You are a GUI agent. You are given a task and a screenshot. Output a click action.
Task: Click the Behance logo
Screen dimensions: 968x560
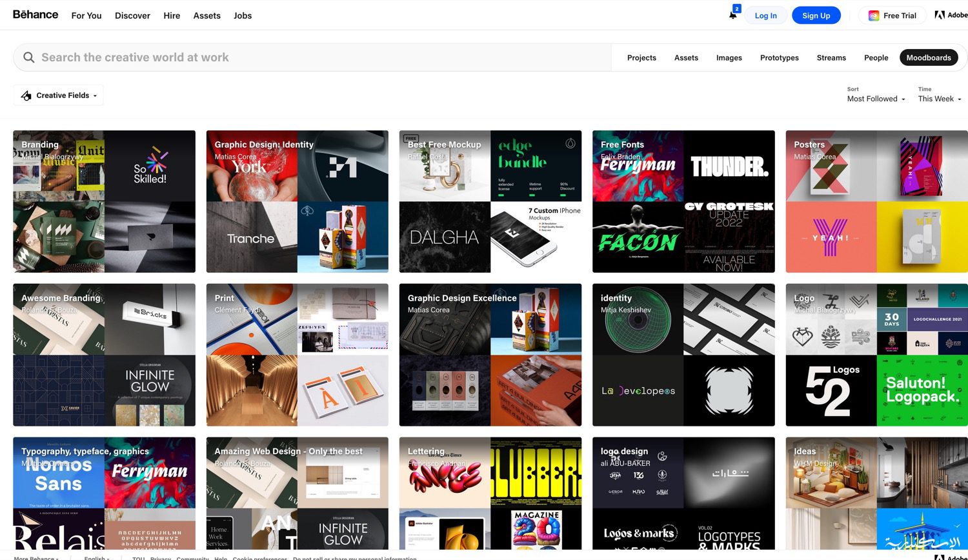point(35,14)
